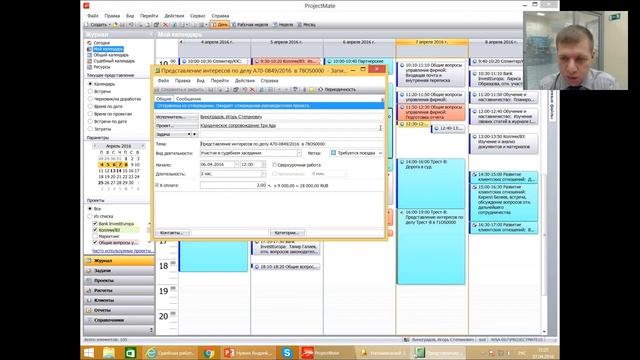Open the Windows Start button
This screenshot has width=640, height=360.
(x=89, y=353)
